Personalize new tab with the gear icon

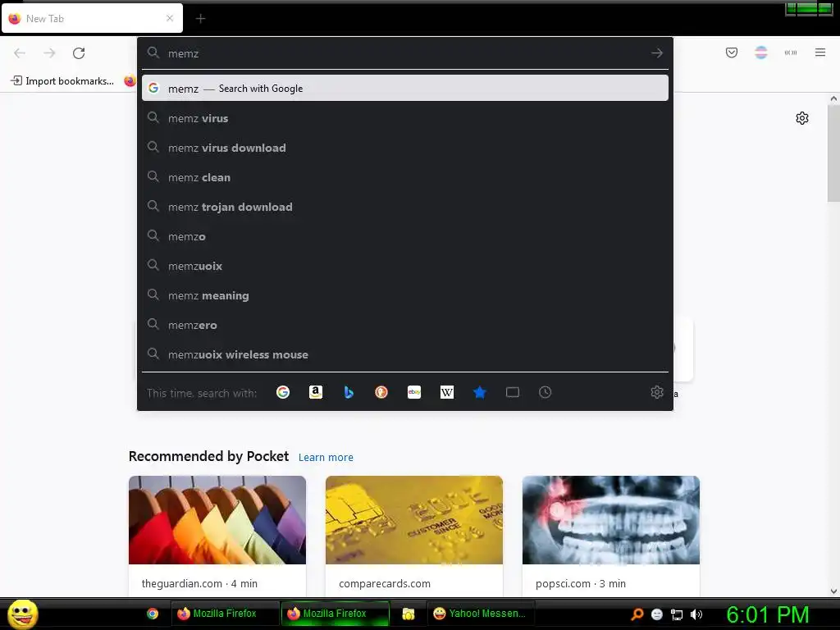click(x=802, y=118)
